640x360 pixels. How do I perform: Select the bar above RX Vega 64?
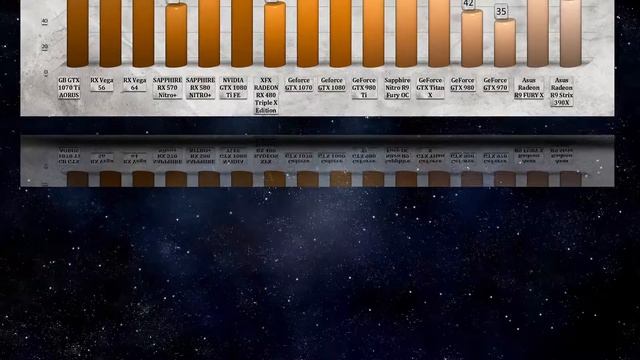tap(143, 33)
